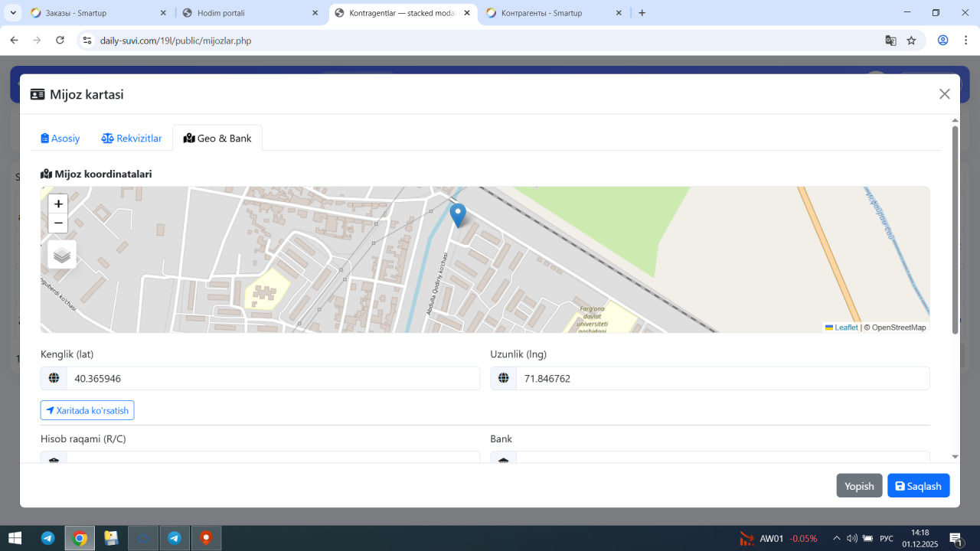Image resolution: width=980 pixels, height=551 pixels.
Task: Open the Windows notification center
Action: click(x=955, y=539)
